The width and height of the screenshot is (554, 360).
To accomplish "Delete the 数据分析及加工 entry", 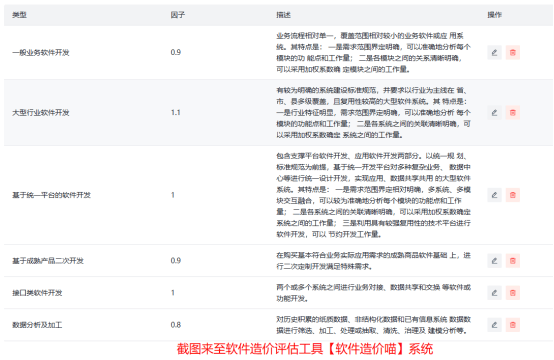I will [x=513, y=325].
